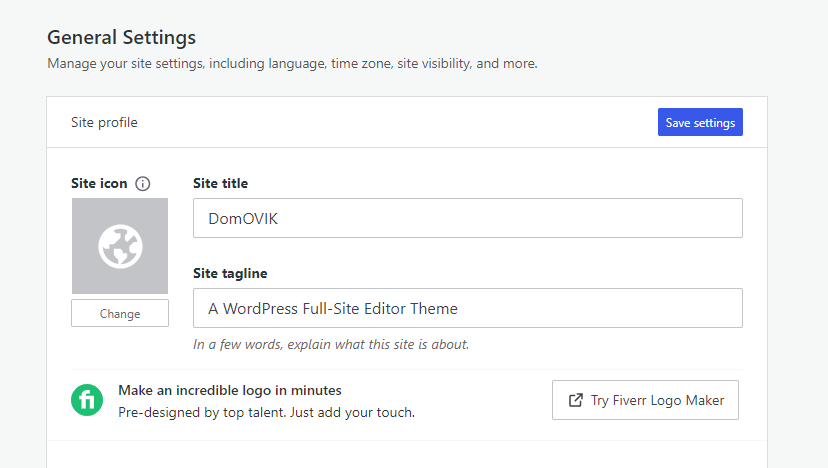Click the Site profile section header
This screenshot has width=828, height=468.
pos(104,122)
